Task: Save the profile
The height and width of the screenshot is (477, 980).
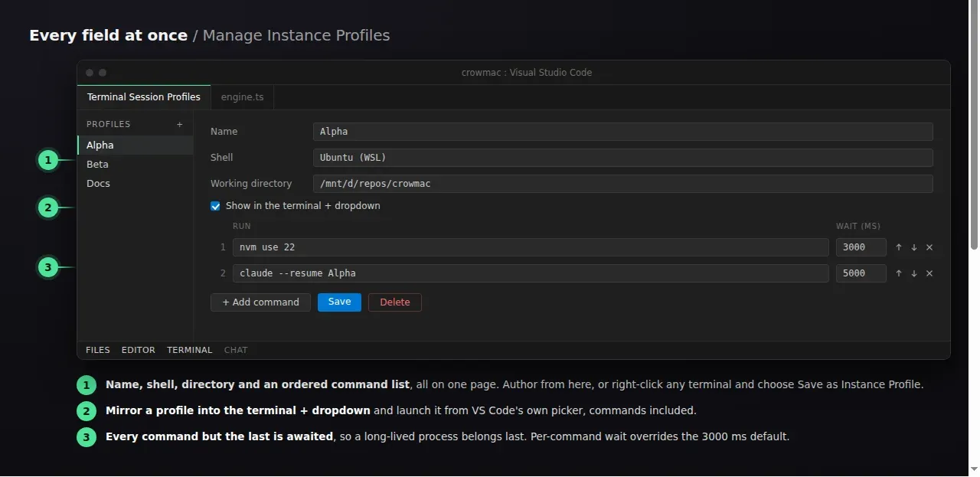Action: 339,302
